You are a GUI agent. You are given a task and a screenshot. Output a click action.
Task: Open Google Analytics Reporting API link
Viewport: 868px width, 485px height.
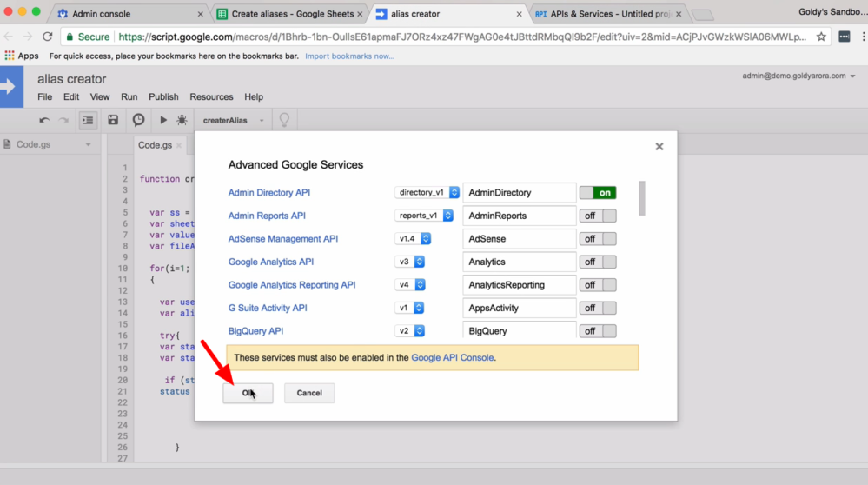point(292,285)
